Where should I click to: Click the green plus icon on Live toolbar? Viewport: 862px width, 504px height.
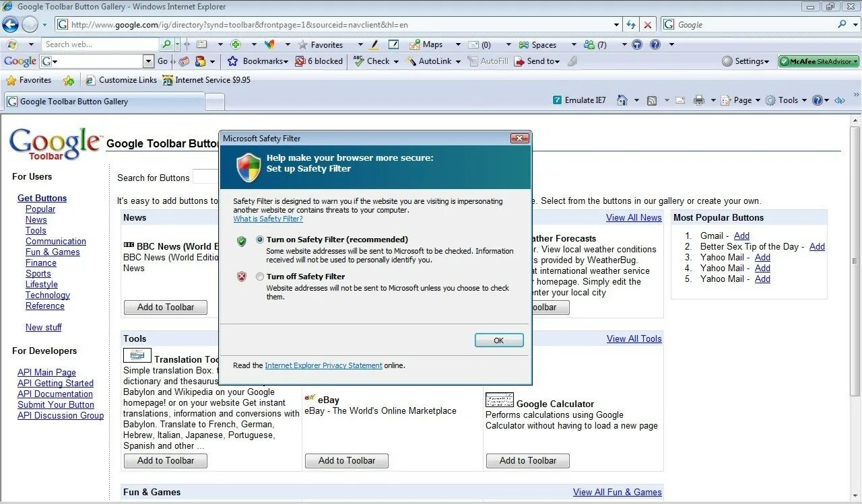point(236,44)
